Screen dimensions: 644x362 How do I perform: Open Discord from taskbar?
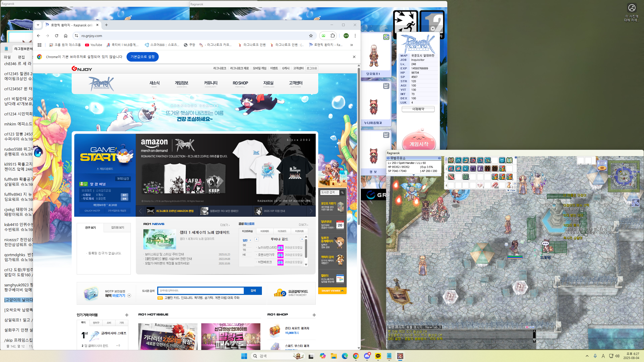(367, 356)
